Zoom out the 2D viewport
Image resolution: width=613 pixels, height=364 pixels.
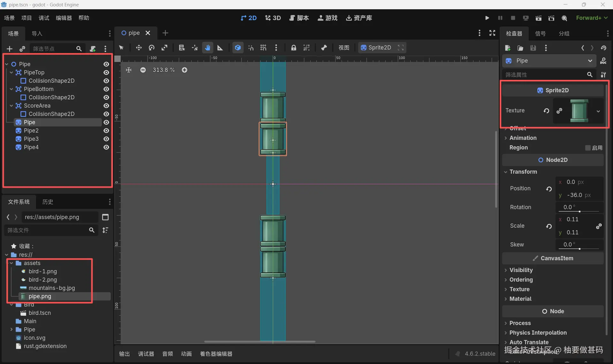coord(143,70)
